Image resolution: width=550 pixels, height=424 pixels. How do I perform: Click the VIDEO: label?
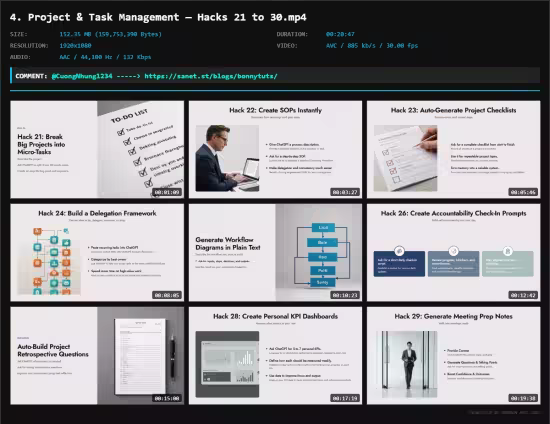287,46
